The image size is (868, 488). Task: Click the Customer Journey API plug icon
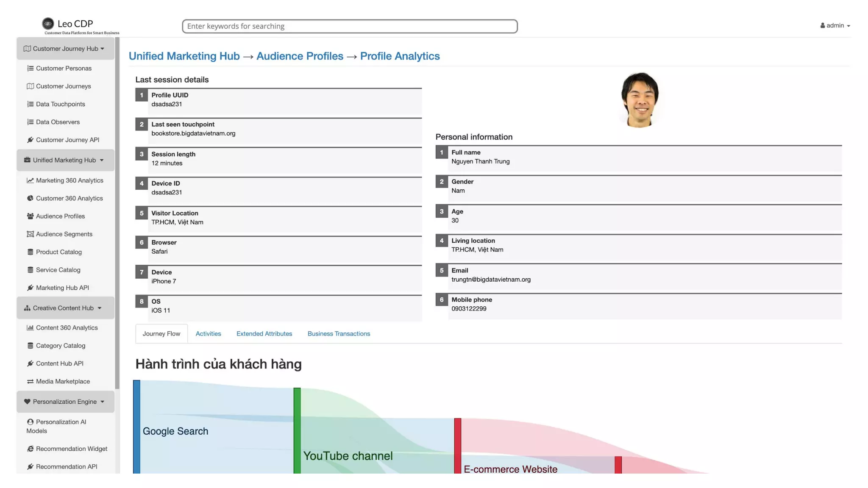pos(30,140)
